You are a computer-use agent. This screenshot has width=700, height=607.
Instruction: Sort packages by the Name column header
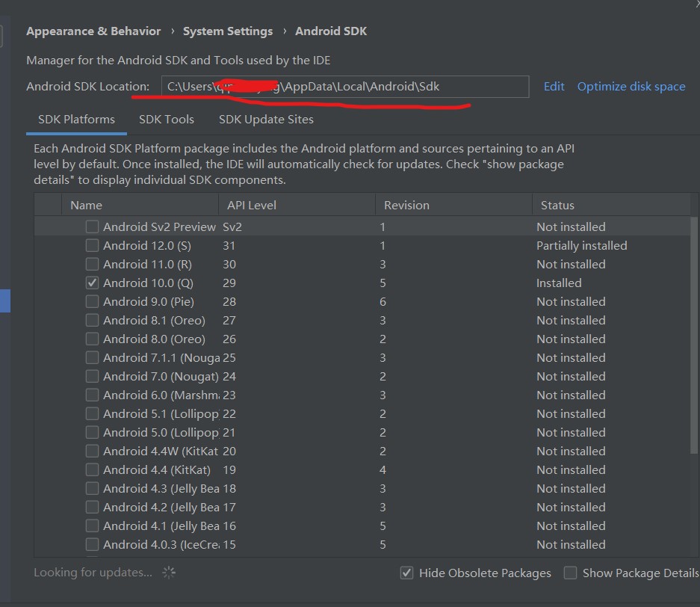pyautogui.click(x=86, y=205)
